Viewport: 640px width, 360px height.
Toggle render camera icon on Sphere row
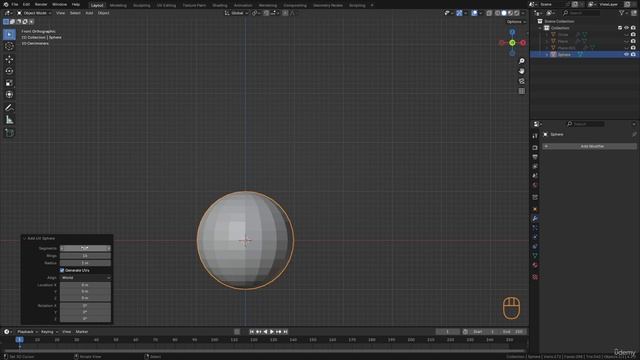pos(633,54)
